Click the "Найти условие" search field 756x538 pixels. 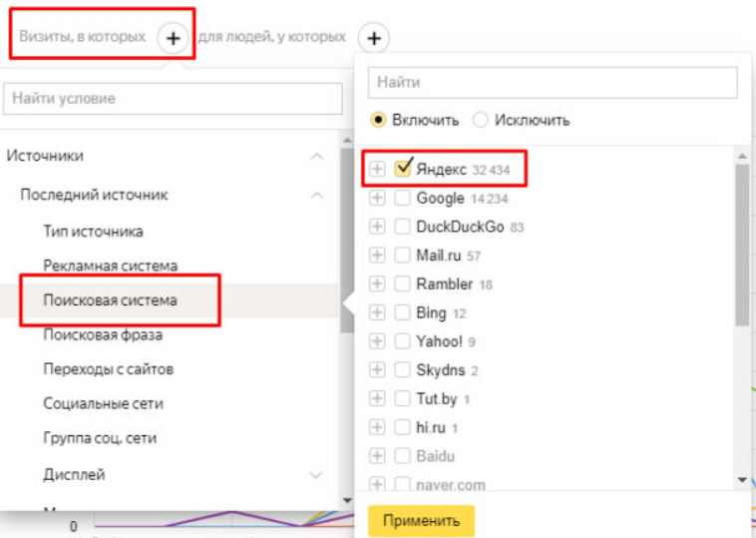tap(173, 98)
